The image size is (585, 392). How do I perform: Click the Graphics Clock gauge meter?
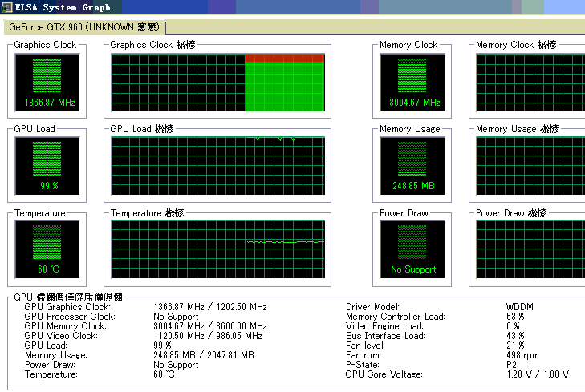coord(47,83)
